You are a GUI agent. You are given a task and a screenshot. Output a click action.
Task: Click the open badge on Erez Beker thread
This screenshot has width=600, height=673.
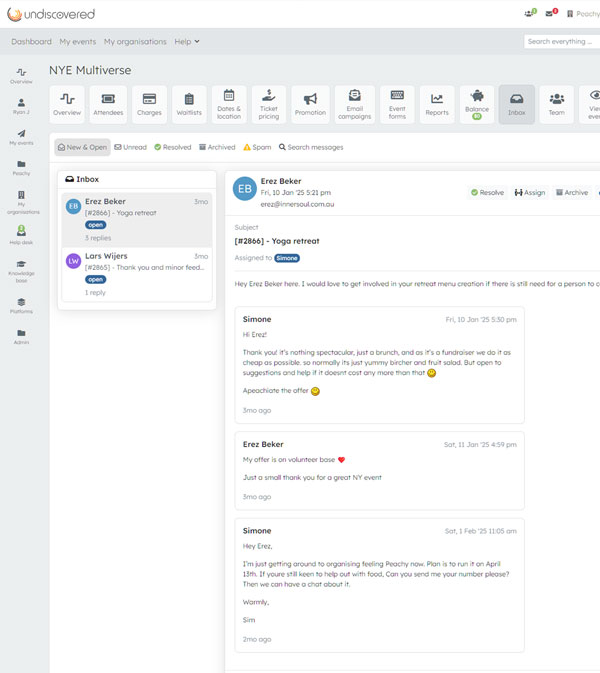95,225
